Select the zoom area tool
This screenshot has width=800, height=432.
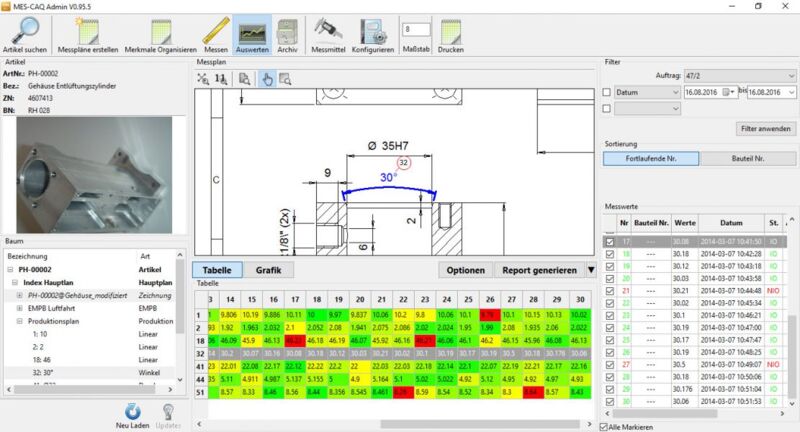coord(285,79)
